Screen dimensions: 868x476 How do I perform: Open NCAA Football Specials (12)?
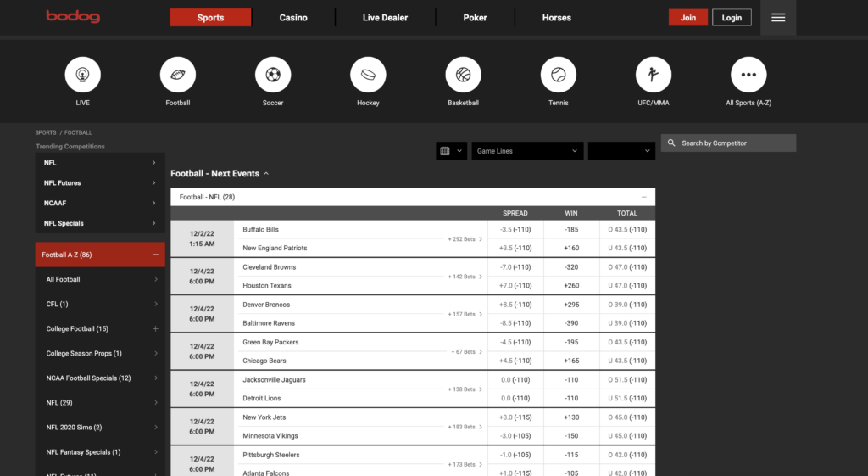pyautogui.click(x=100, y=378)
